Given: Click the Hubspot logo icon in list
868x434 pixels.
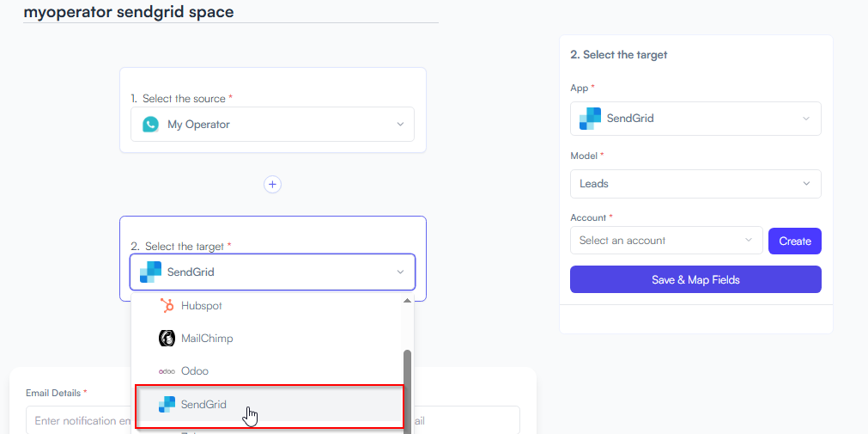Looking at the screenshot, I should 167,305.
